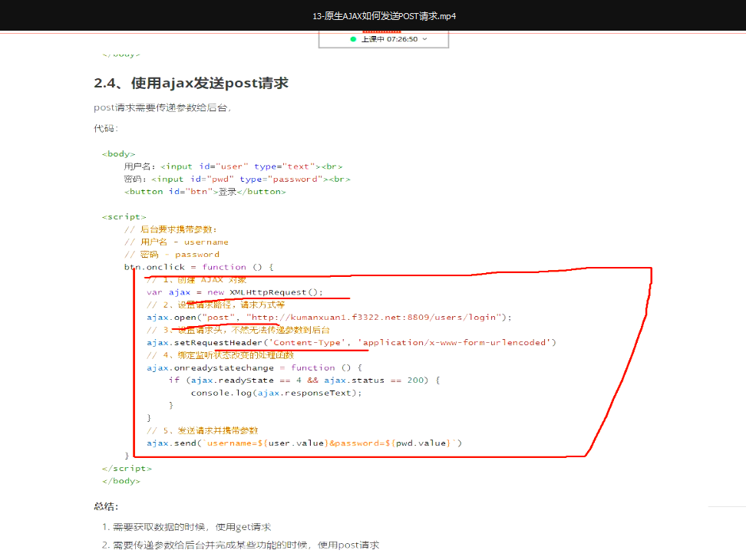746x560 pixels.
Task: Click the opening <body> tag line
Action: [118, 154]
